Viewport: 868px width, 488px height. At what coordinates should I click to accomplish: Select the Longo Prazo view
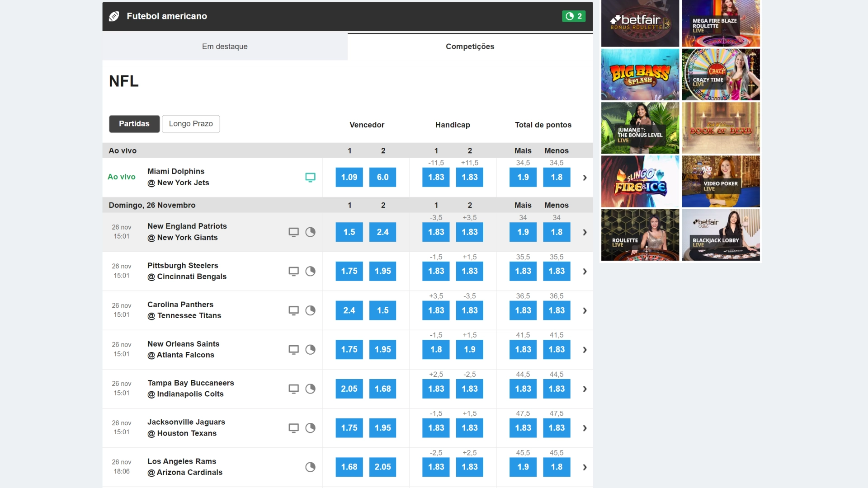point(191,123)
